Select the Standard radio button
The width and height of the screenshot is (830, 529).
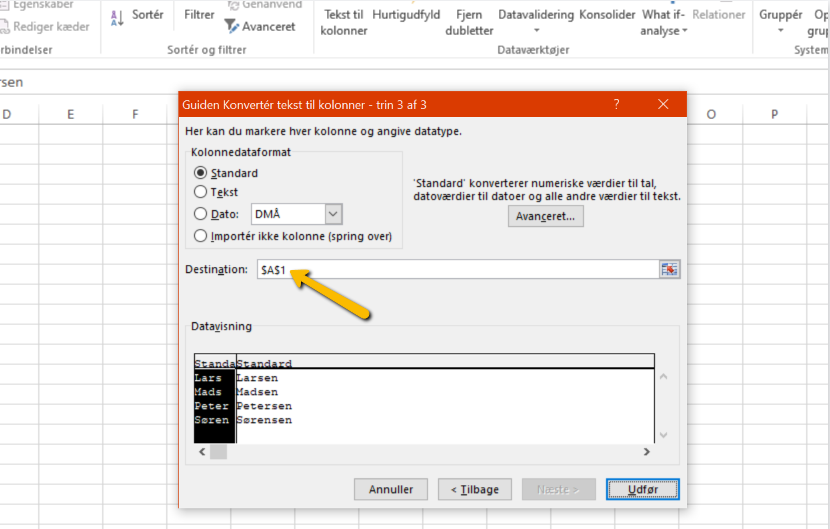point(201,173)
